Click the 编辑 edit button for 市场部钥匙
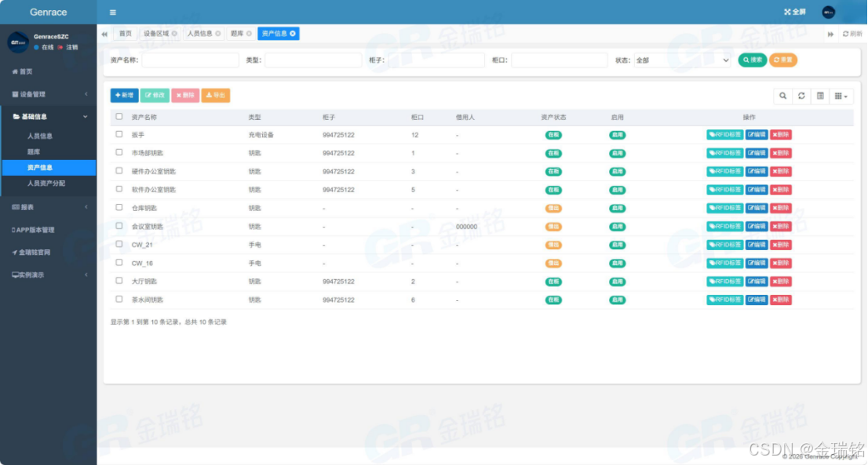Screen dimensions: 868x465 click(x=757, y=153)
